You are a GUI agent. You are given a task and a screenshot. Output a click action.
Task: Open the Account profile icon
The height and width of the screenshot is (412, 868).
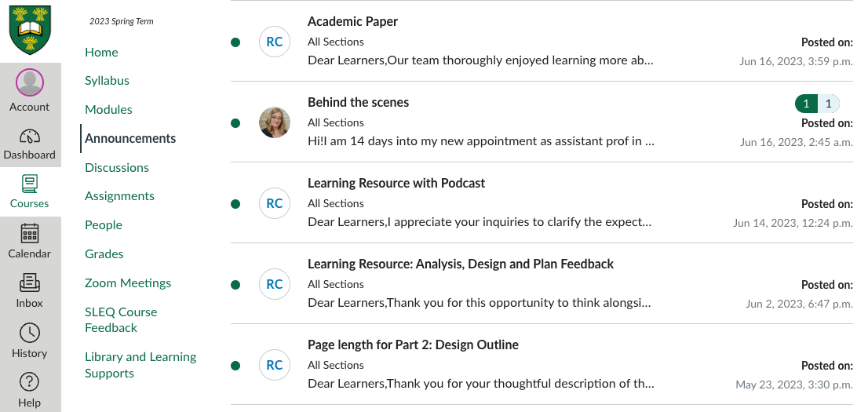click(x=29, y=82)
